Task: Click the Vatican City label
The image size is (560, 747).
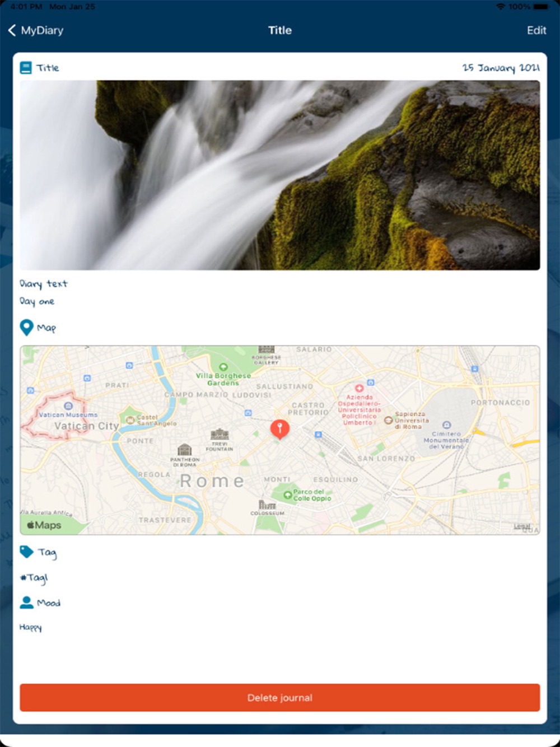Action: click(x=86, y=426)
